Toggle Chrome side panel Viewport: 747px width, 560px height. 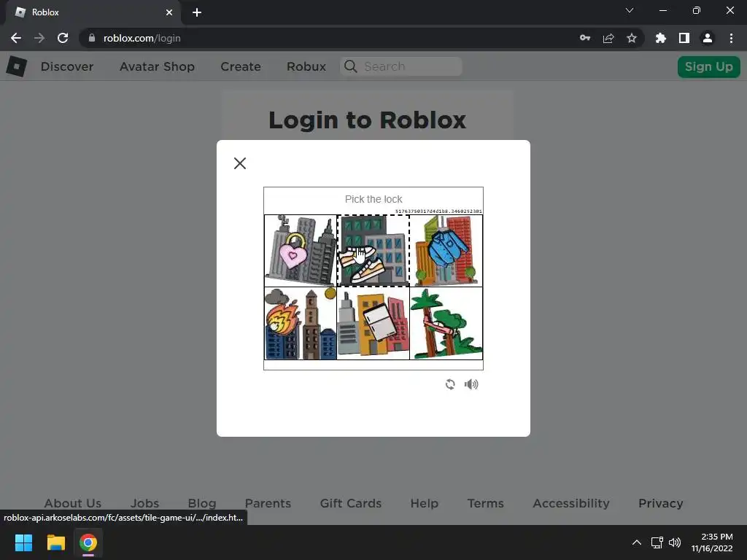tap(684, 38)
